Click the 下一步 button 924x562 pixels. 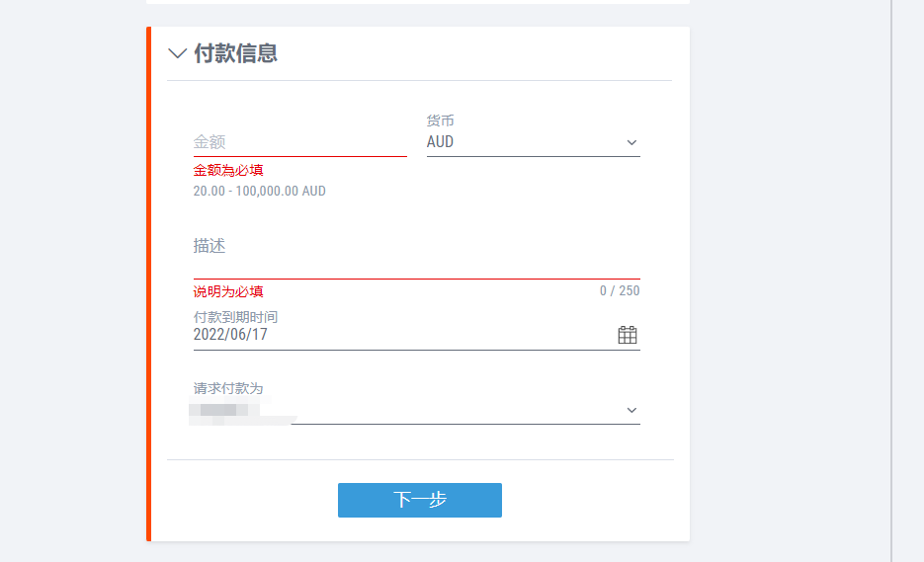pyautogui.click(x=420, y=500)
